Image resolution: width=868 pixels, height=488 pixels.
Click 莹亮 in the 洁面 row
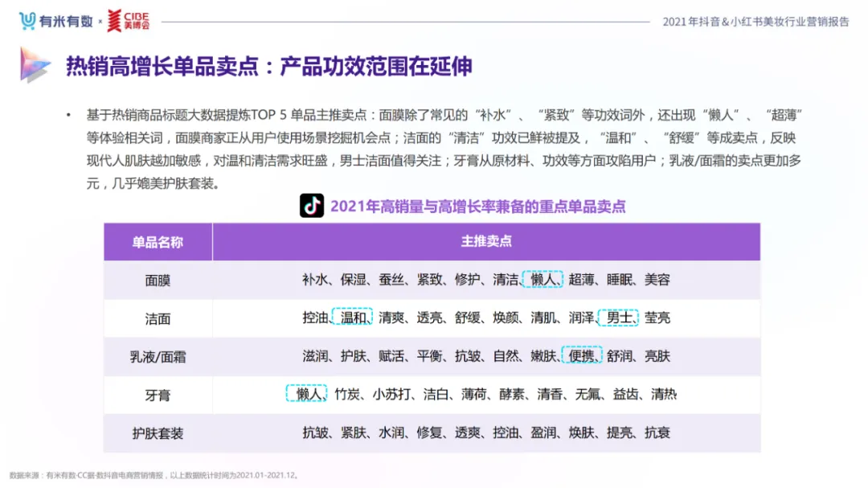click(657, 318)
